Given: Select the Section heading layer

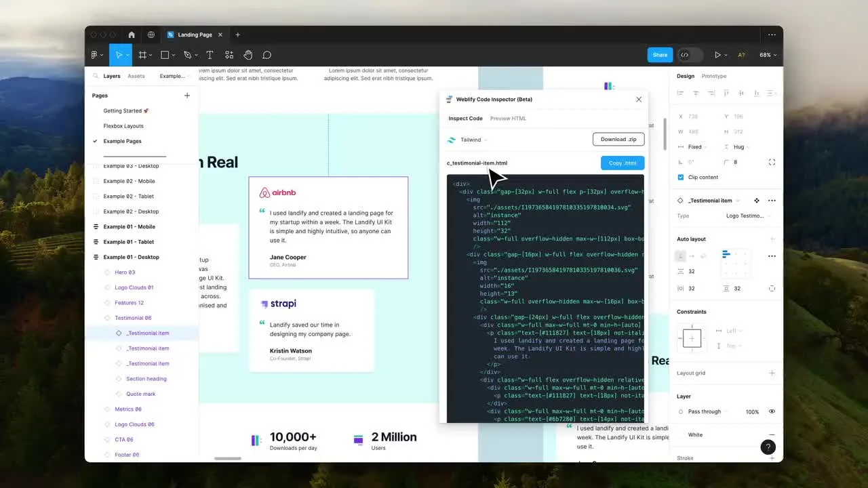Looking at the screenshot, I should click(146, 379).
